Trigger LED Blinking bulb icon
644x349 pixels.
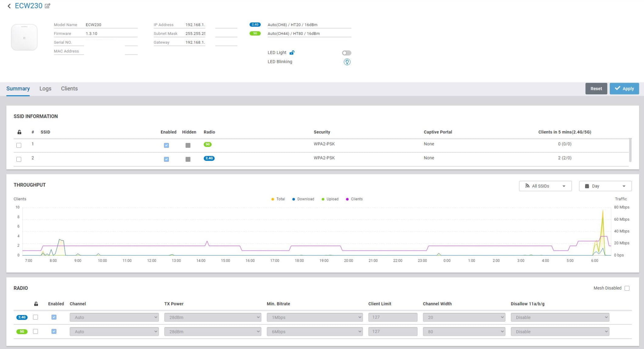[347, 62]
